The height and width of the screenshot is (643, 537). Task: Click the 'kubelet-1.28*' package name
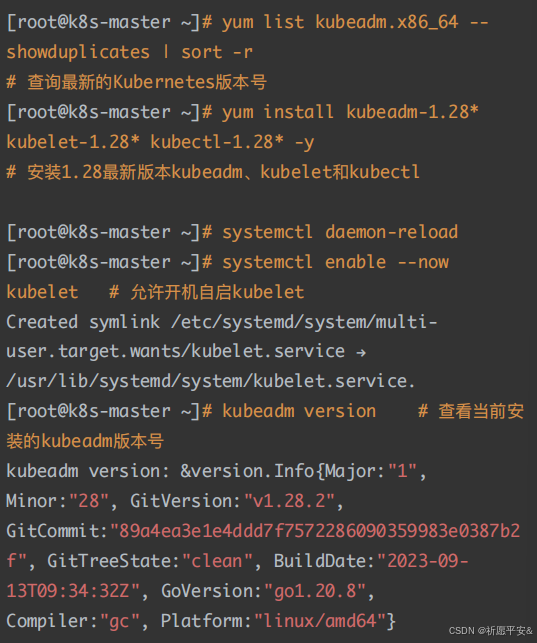pyautogui.click(x=73, y=142)
